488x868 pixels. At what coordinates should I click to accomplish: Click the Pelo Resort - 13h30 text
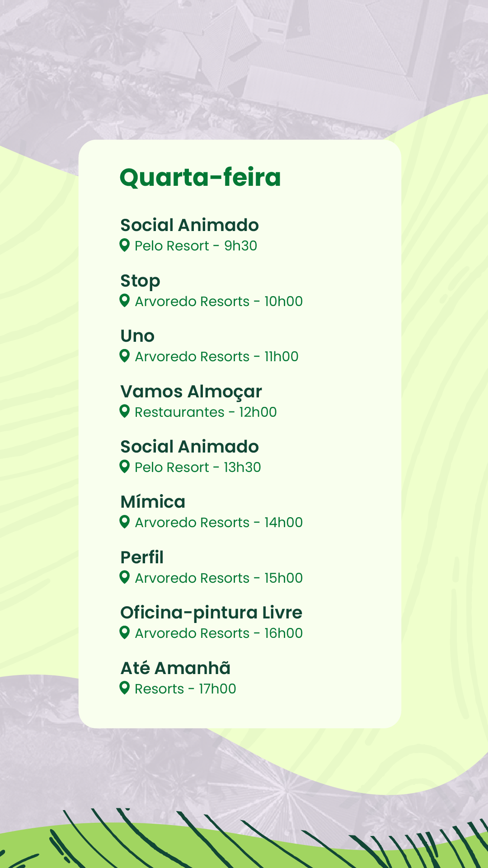pyautogui.click(x=198, y=467)
